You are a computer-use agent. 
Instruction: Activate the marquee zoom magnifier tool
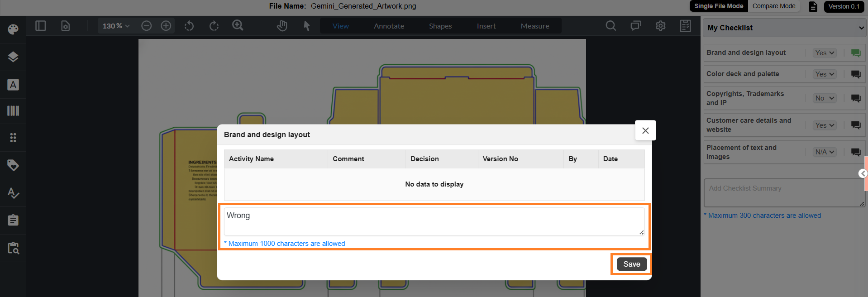(x=238, y=25)
